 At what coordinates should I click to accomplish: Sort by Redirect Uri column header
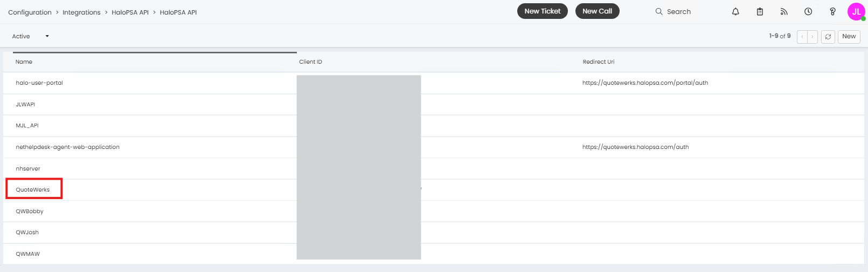(598, 62)
